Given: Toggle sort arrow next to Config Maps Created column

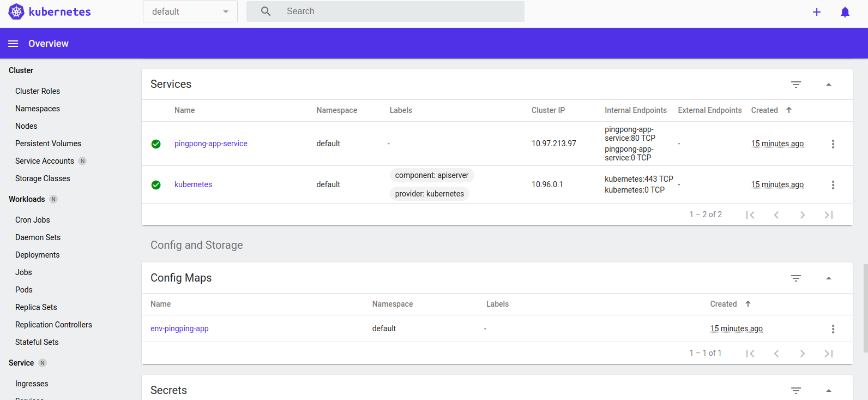Looking at the screenshot, I should click(x=748, y=304).
